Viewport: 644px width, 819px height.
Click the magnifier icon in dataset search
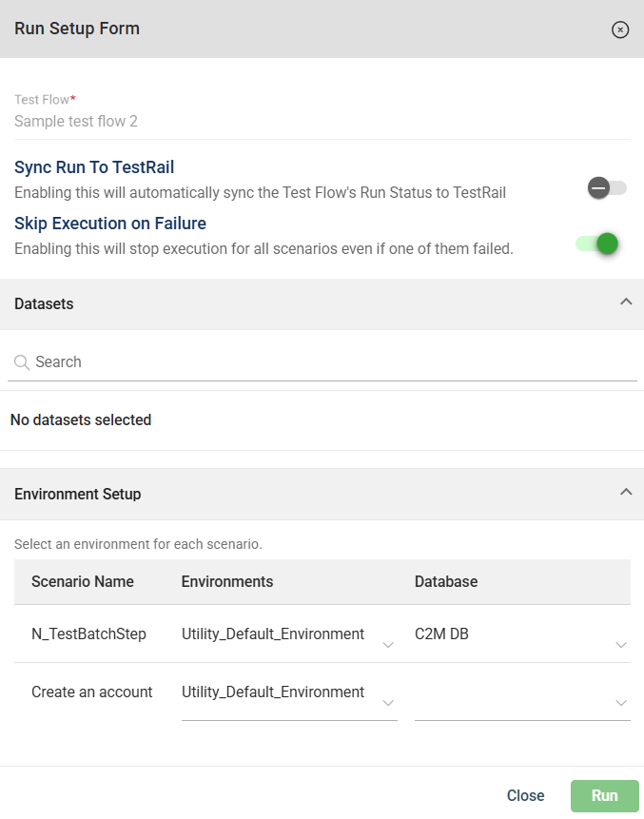click(x=22, y=362)
